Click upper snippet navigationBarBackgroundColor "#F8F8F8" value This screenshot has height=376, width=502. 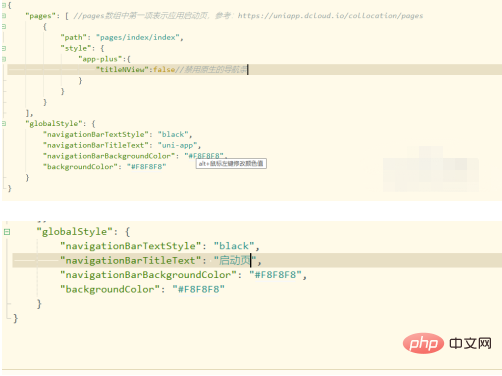click(204, 156)
